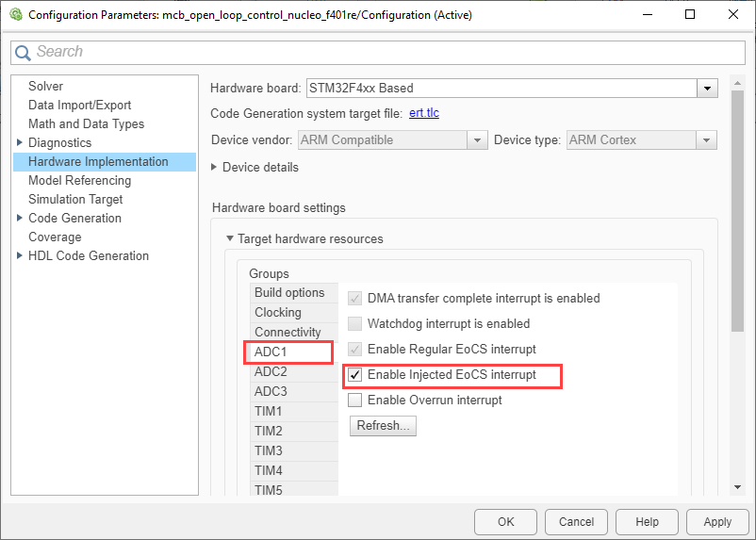Select TIM1 group
The height and width of the screenshot is (540, 756).
tap(268, 412)
